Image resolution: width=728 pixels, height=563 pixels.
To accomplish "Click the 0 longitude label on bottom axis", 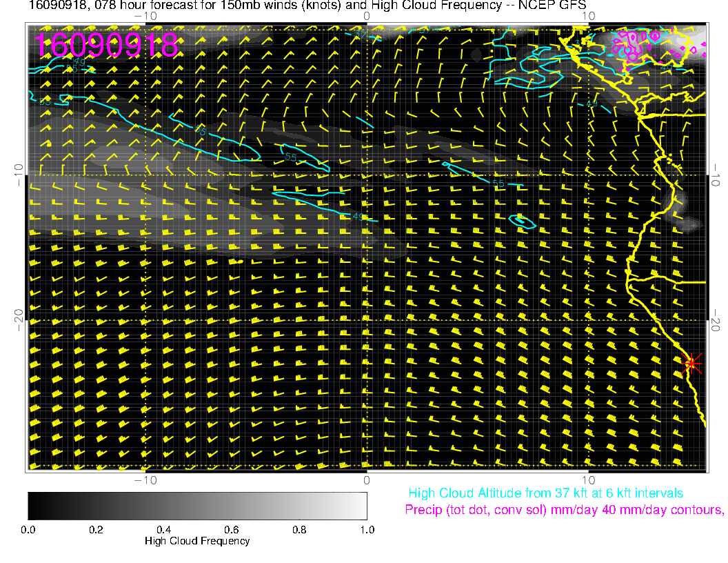I will [367, 480].
